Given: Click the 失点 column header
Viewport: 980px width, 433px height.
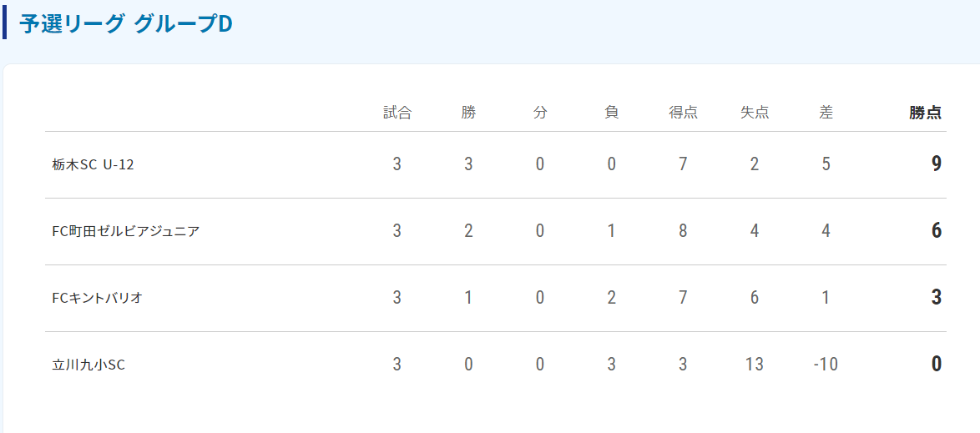Looking at the screenshot, I should pos(755,113).
